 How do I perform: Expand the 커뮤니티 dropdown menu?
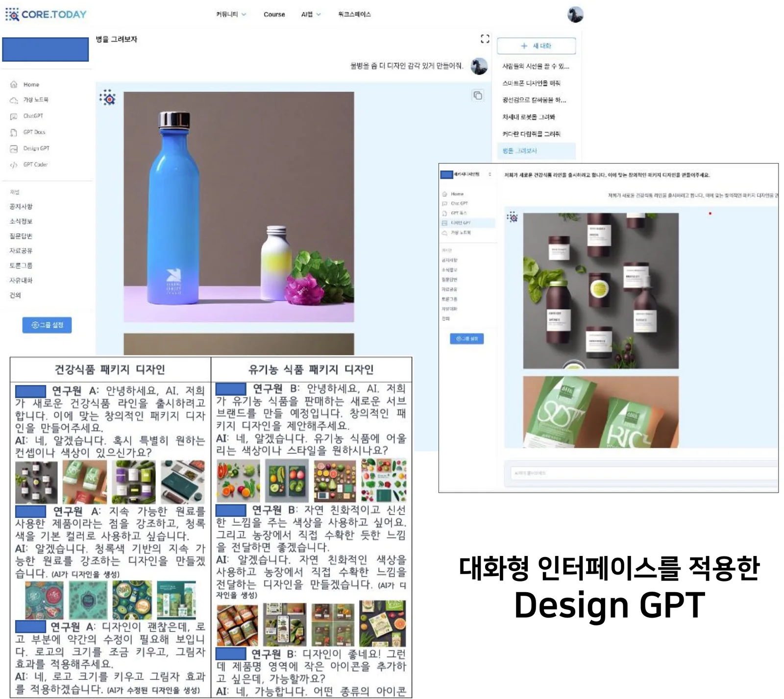pos(231,14)
